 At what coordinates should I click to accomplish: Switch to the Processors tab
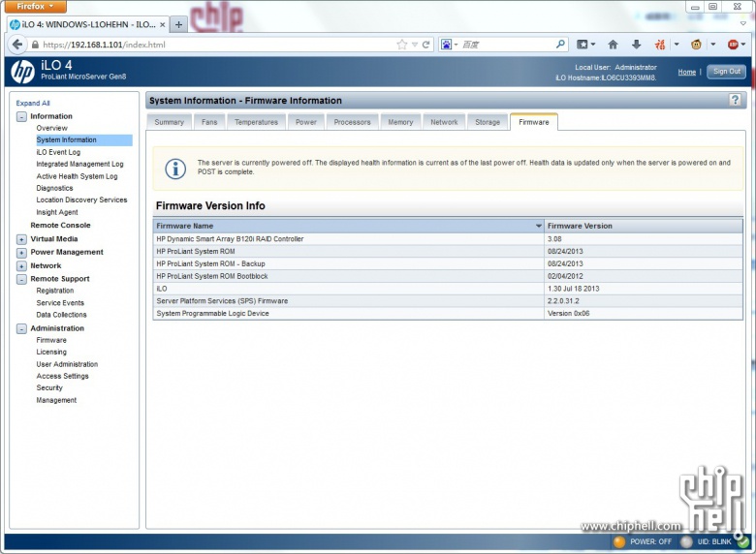pyautogui.click(x=353, y=122)
